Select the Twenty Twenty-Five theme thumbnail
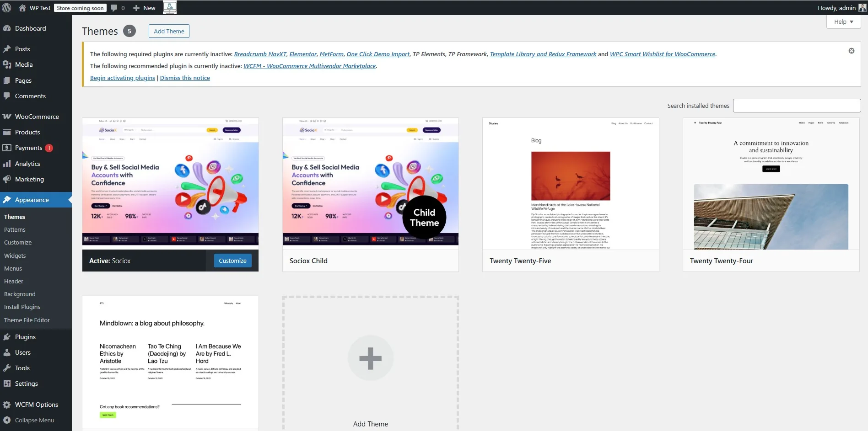 (570, 184)
